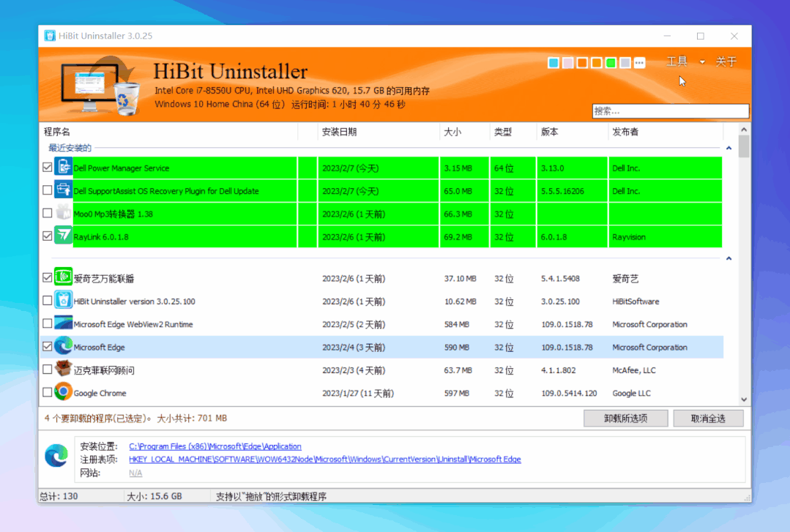The width and height of the screenshot is (790, 532).
Task: Open the dropdown arrow next to 工具
Action: pyautogui.click(x=702, y=62)
